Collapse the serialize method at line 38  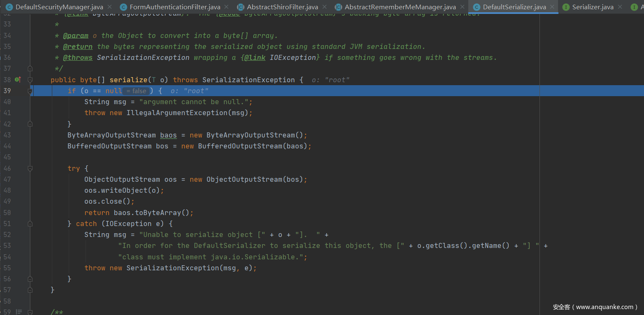pos(30,80)
